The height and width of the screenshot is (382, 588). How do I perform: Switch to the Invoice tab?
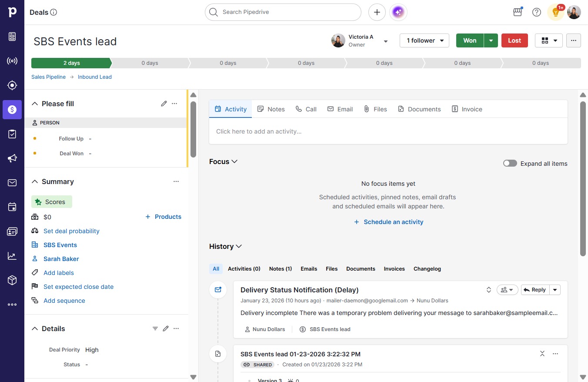(x=467, y=109)
